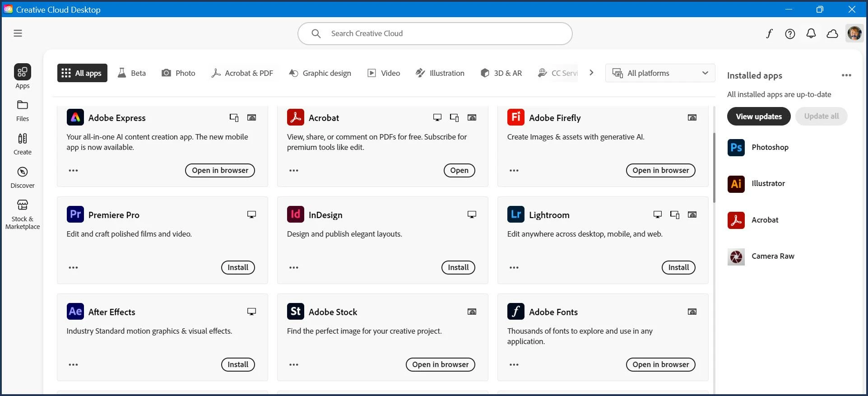The width and height of the screenshot is (868, 396).
Task: Click the Adobe Firefly app icon
Action: [516, 117]
